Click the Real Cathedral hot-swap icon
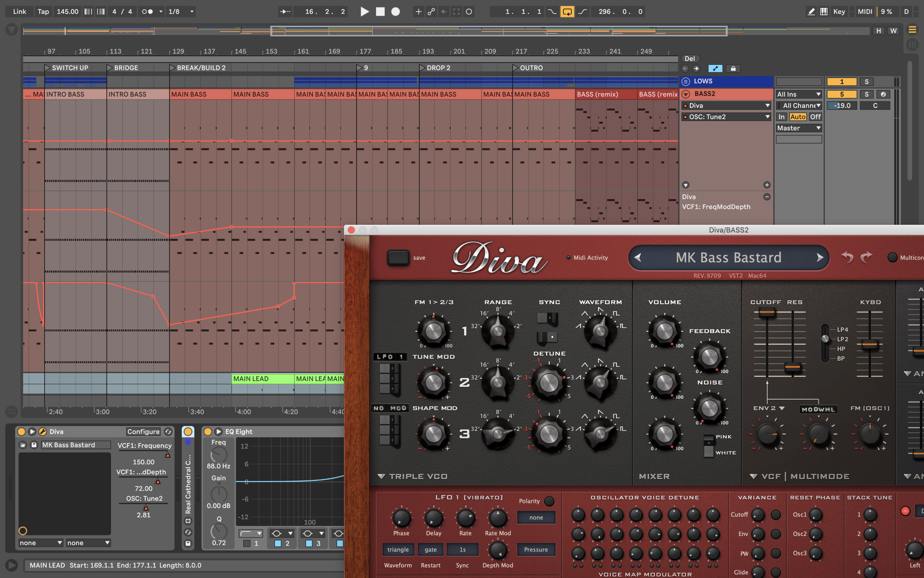This screenshot has width=924, height=578. point(188,532)
